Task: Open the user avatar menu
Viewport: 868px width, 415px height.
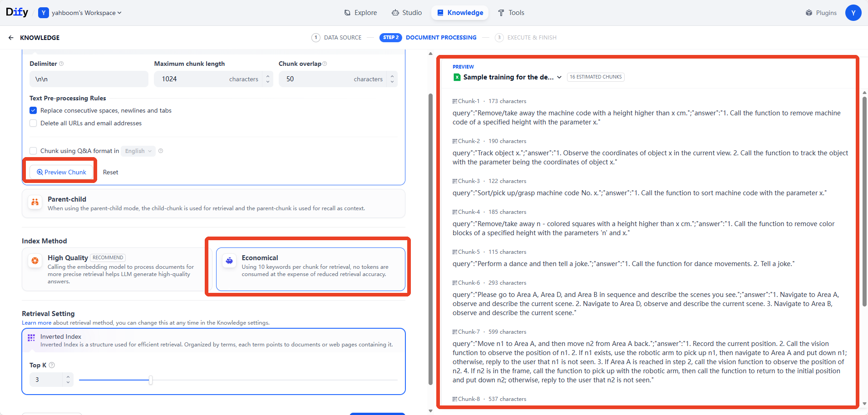Action: tap(853, 13)
